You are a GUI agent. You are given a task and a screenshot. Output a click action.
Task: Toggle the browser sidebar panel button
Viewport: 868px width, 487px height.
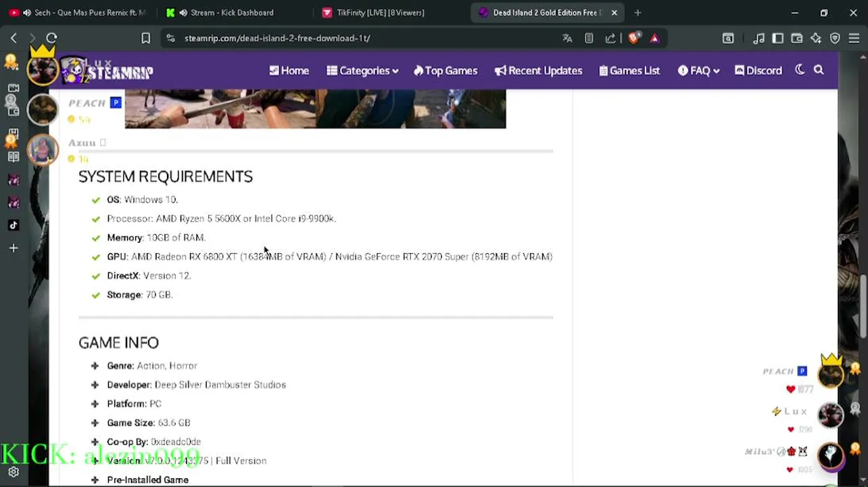coord(777,39)
